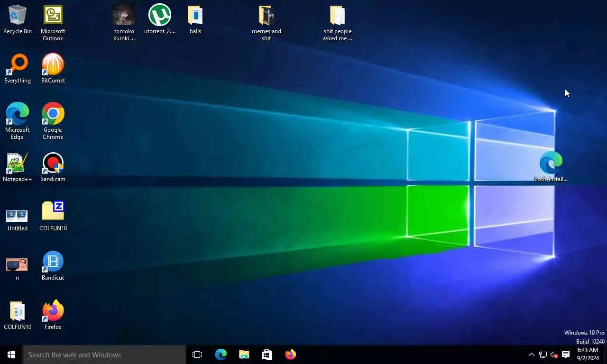
Task: Select the utorrent installer desktop icon
Action: [x=160, y=20]
